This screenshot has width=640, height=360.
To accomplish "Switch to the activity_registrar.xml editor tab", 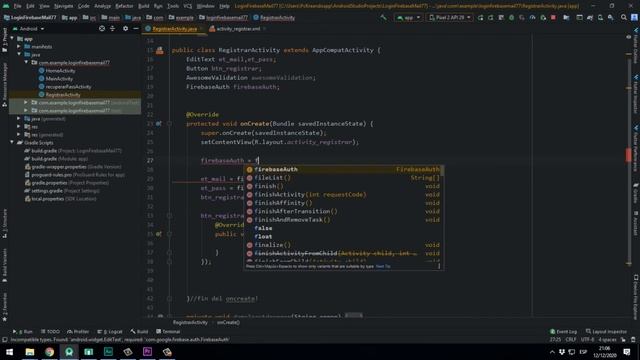I will (238, 29).
